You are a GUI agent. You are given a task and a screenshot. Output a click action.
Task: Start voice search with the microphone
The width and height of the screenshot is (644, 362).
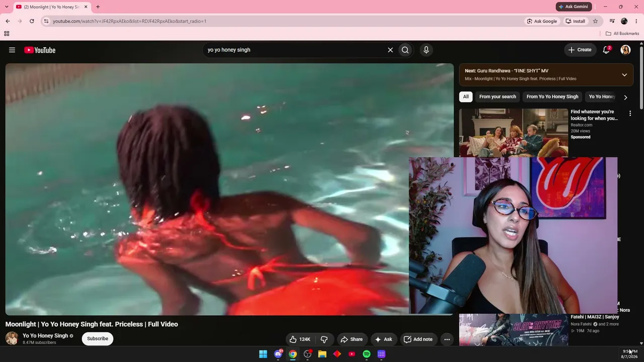(x=426, y=50)
